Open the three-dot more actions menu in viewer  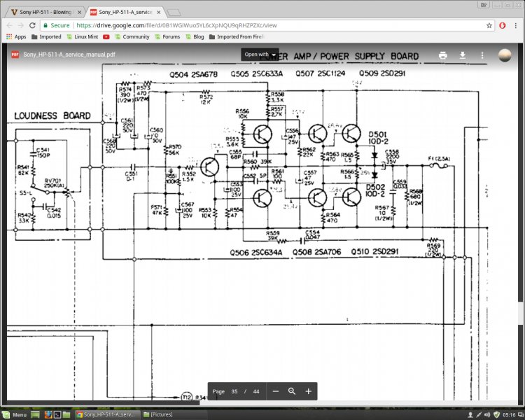point(482,55)
